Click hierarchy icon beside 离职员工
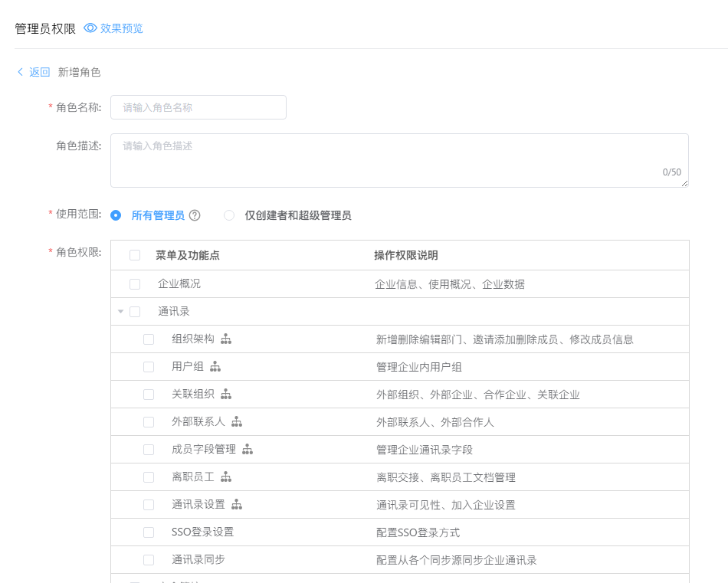The width and height of the screenshot is (728, 583). (x=226, y=477)
